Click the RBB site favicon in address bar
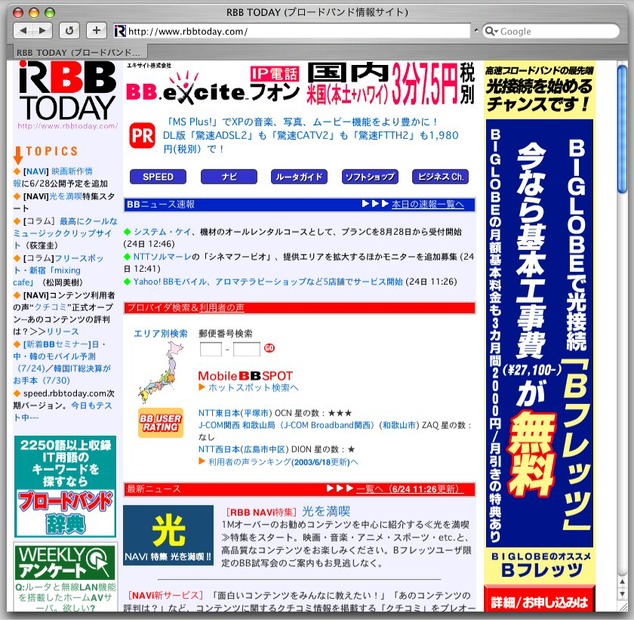This screenshot has width=634, height=620. (120, 31)
